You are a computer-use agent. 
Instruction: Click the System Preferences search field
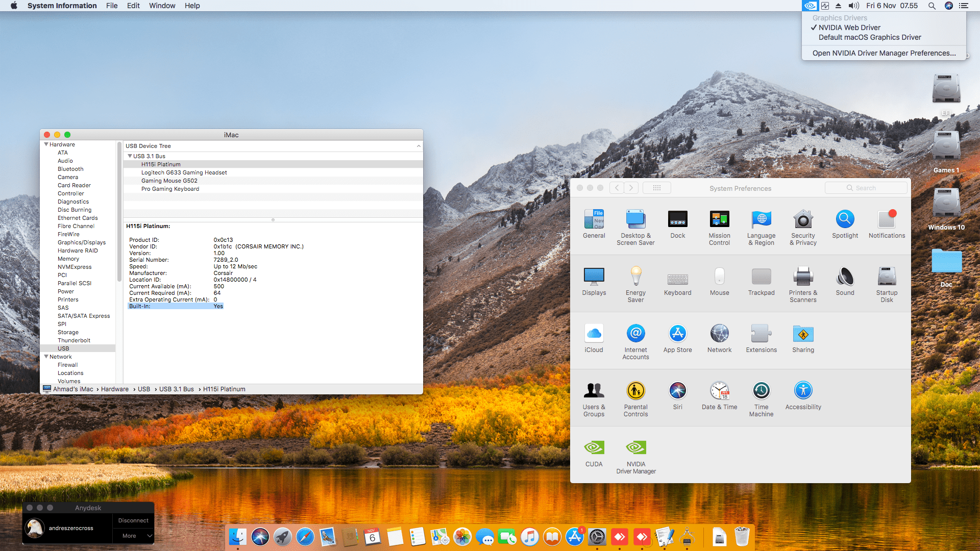(x=866, y=188)
